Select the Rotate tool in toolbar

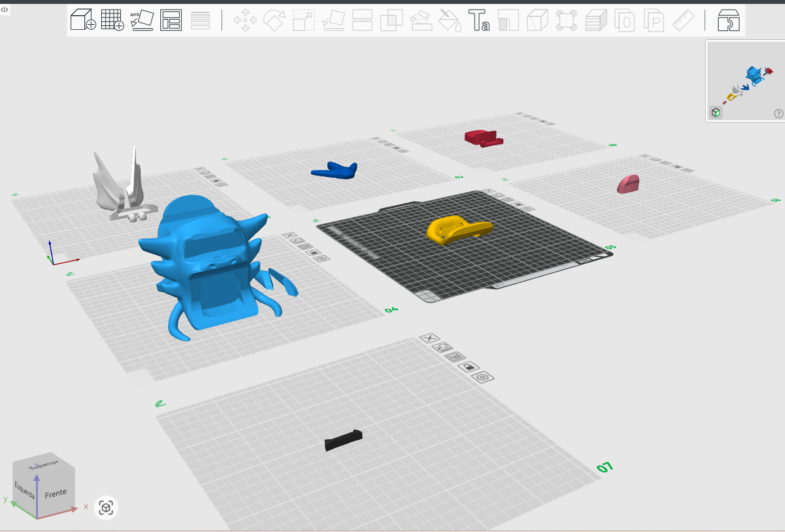click(x=274, y=20)
